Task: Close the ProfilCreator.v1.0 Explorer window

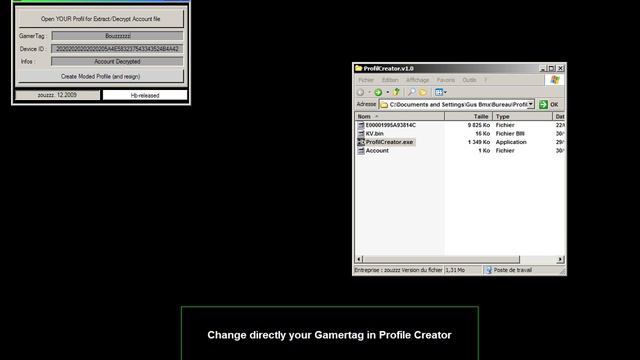Action: (560, 69)
